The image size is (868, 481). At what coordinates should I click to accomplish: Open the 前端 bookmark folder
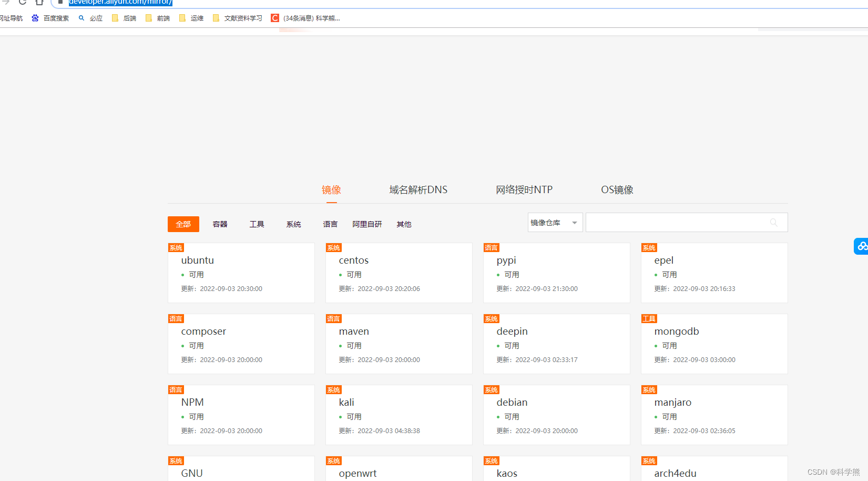click(x=158, y=18)
